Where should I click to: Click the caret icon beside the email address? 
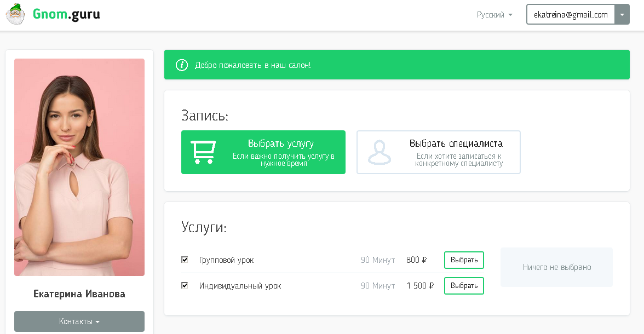point(622,14)
